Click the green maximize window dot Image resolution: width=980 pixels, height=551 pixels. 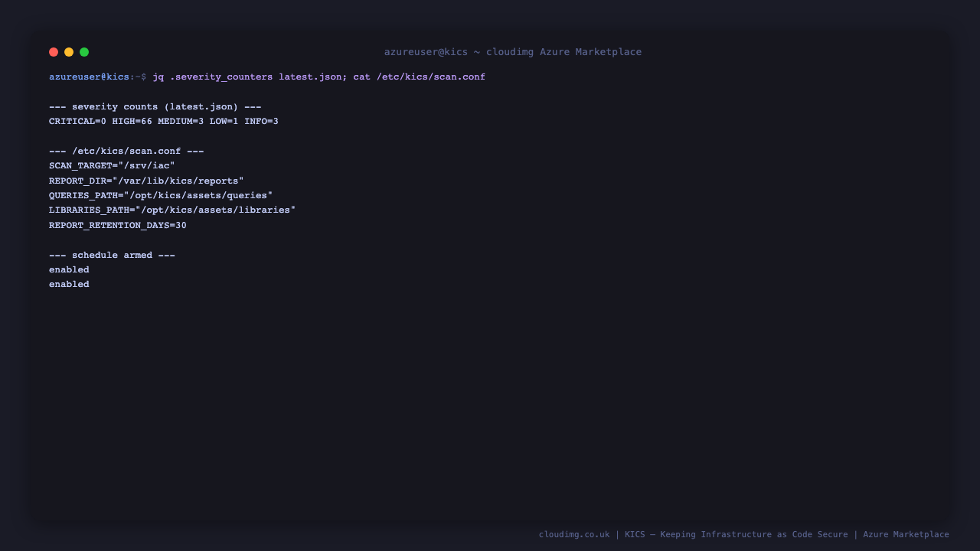click(84, 52)
